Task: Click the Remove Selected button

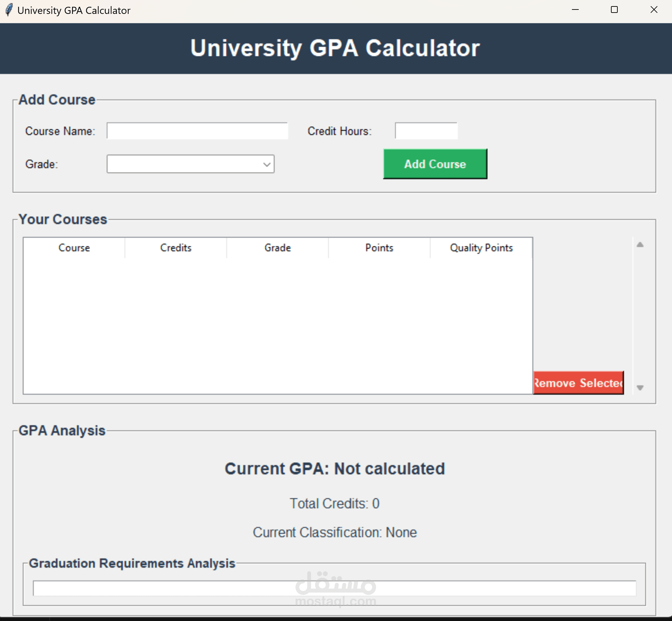Action: [x=578, y=383]
